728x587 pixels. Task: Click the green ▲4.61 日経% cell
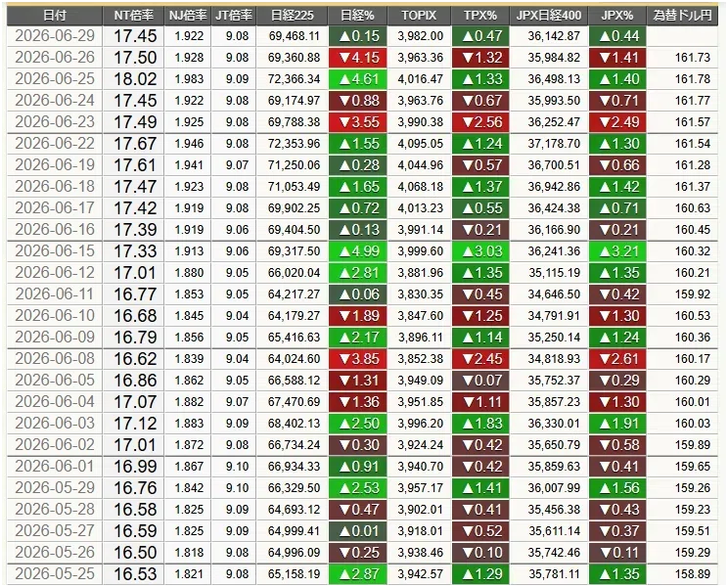pos(358,79)
